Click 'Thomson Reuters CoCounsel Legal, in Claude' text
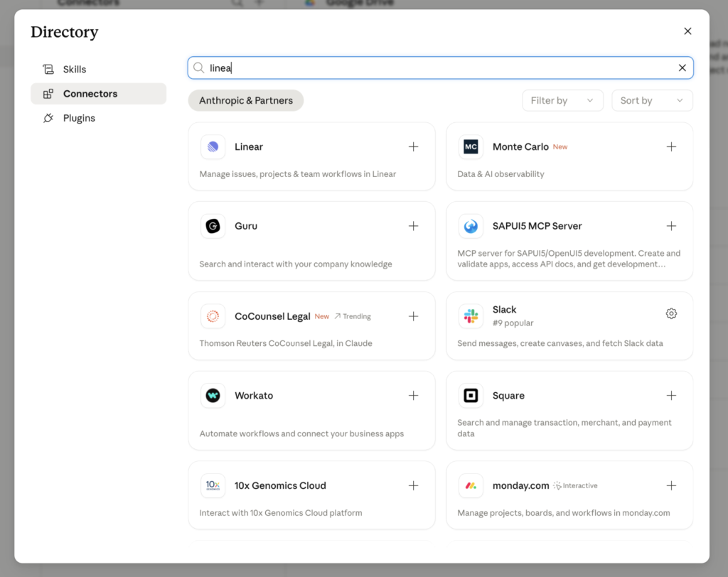Screen dimensions: 728x577 (x=286, y=343)
